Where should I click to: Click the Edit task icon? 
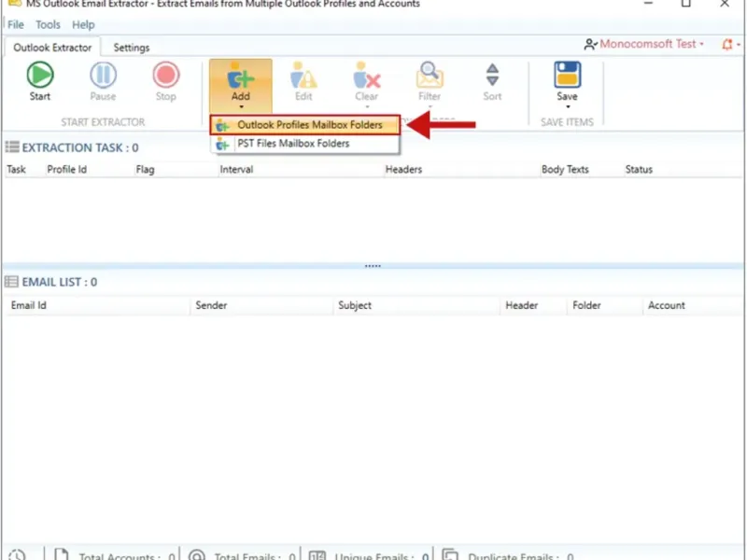(x=303, y=76)
